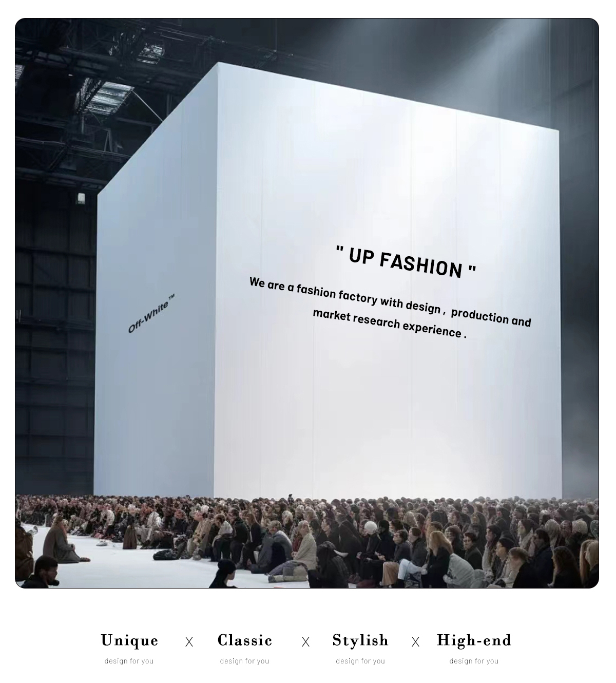Click the Off-White logo text on cube side
The height and width of the screenshot is (683, 616).
pyautogui.click(x=151, y=314)
